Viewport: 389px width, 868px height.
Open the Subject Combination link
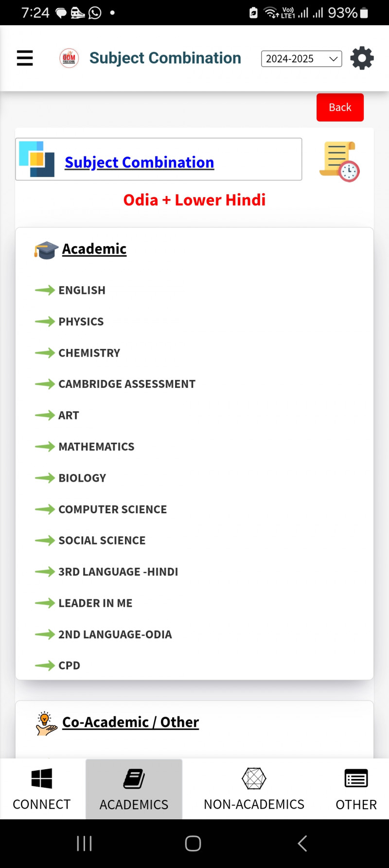click(139, 162)
